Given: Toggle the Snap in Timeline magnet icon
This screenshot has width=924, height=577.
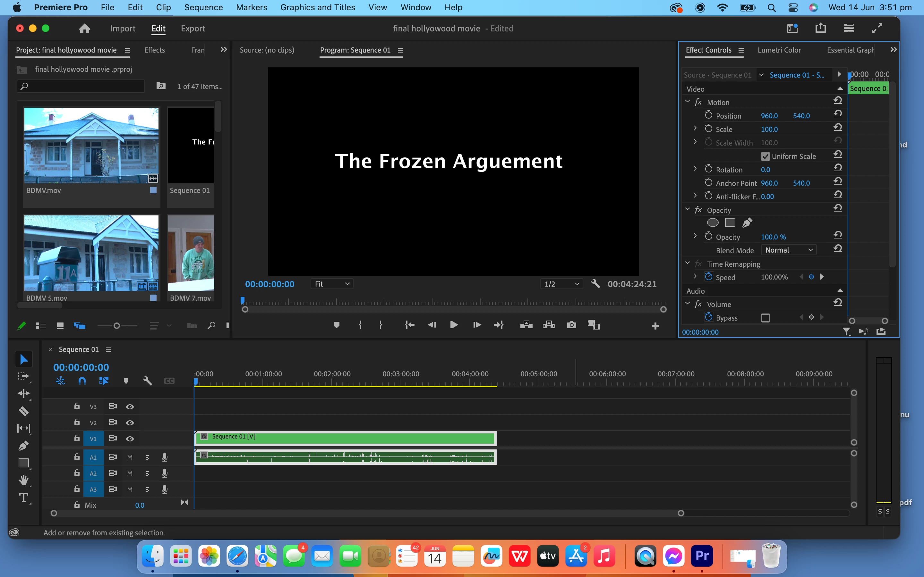Looking at the screenshot, I should tap(82, 381).
